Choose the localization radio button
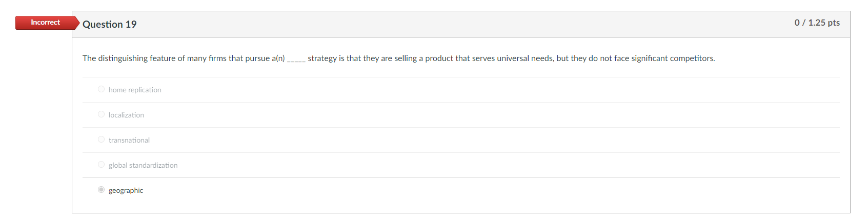 (101, 114)
